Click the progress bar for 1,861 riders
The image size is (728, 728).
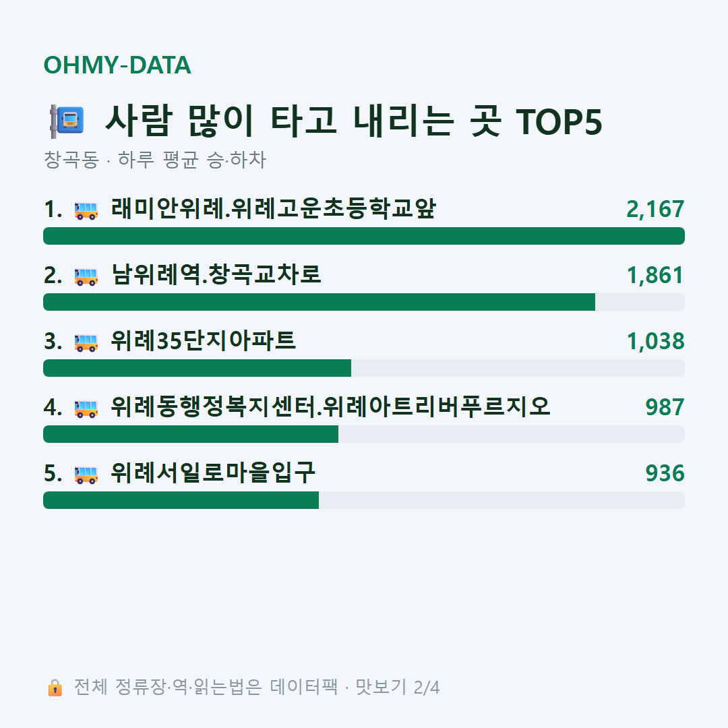click(364, 302)
